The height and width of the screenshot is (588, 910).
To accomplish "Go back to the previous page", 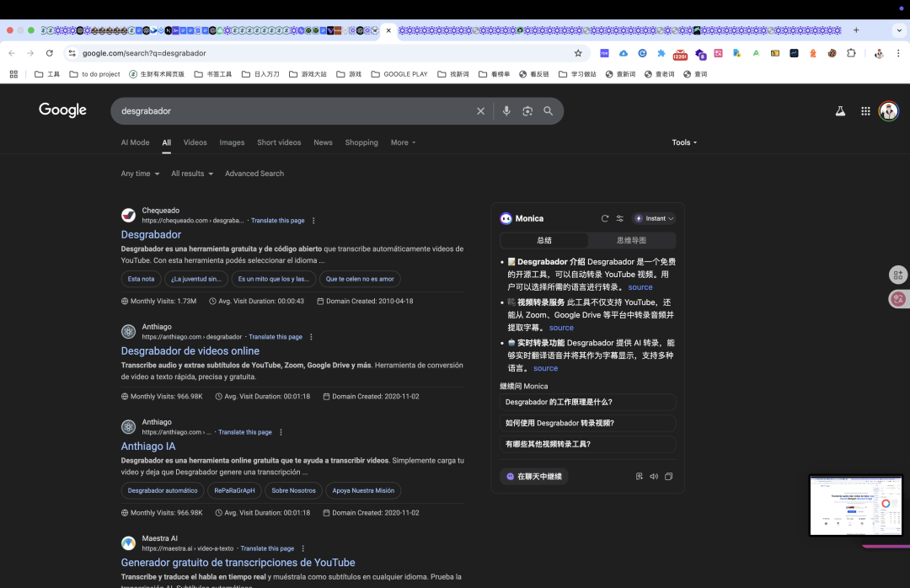I will pyautogui.click(x=12, y=53).
